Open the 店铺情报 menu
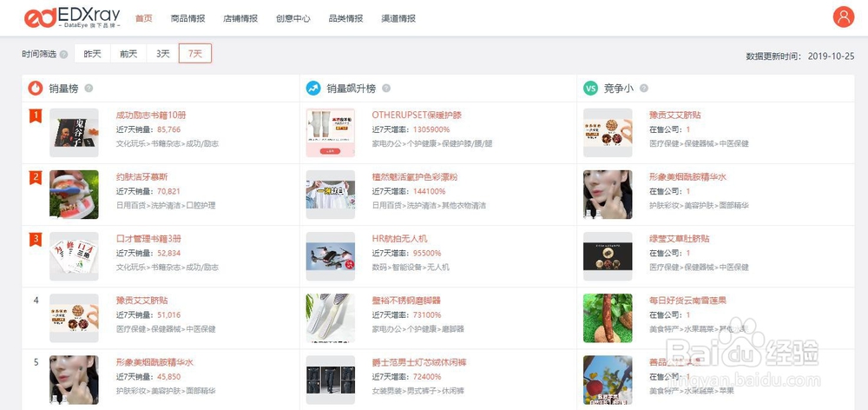This screenshot has width=868, height=410. pos(240,18)
